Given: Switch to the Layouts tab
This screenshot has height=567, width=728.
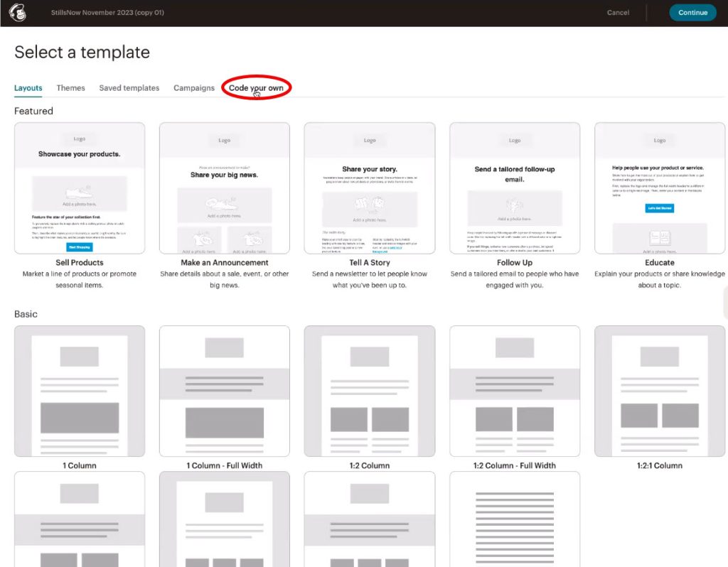Looking at the screenshot, I should click(x=28, y=88).
